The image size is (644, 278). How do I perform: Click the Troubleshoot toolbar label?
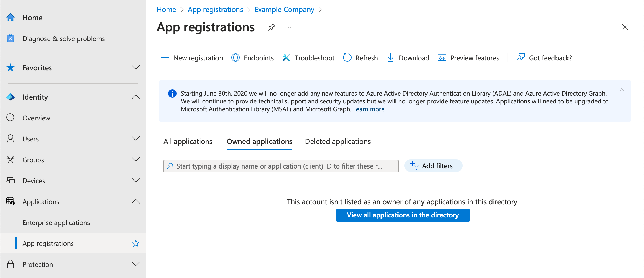point(314,58)
